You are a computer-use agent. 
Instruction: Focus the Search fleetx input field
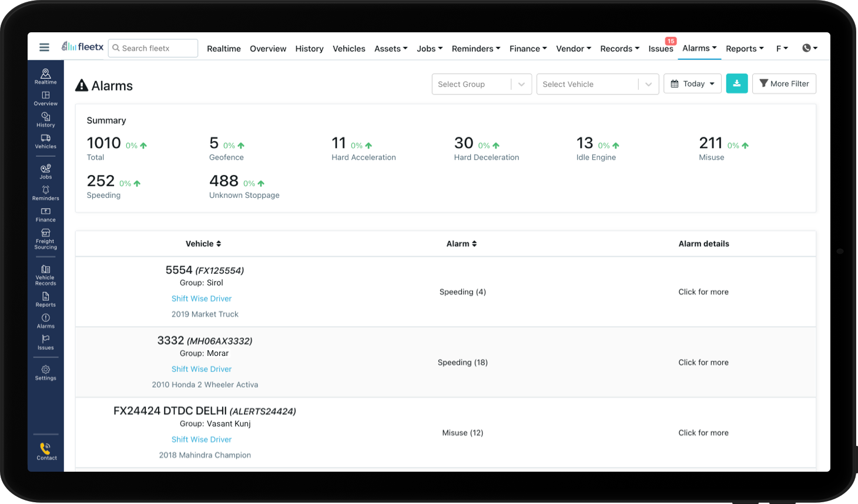coord(153,48)
